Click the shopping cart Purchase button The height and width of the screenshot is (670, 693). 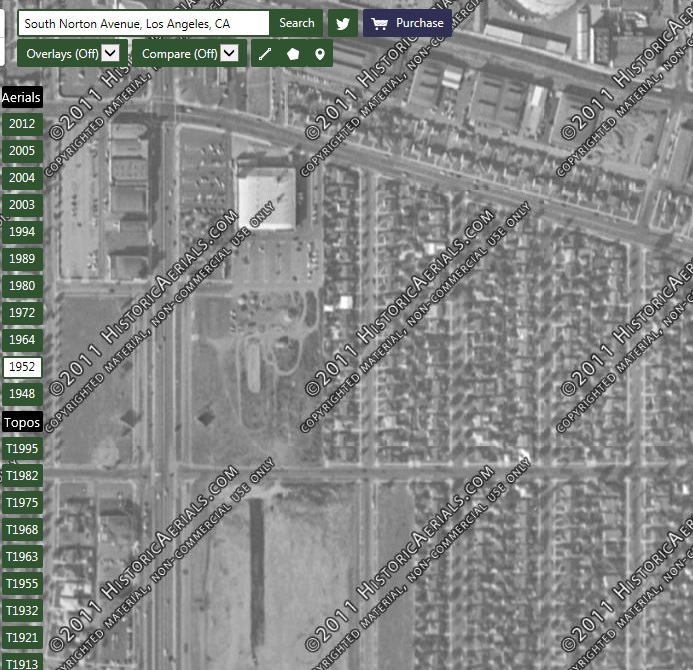tap(407, 23)
